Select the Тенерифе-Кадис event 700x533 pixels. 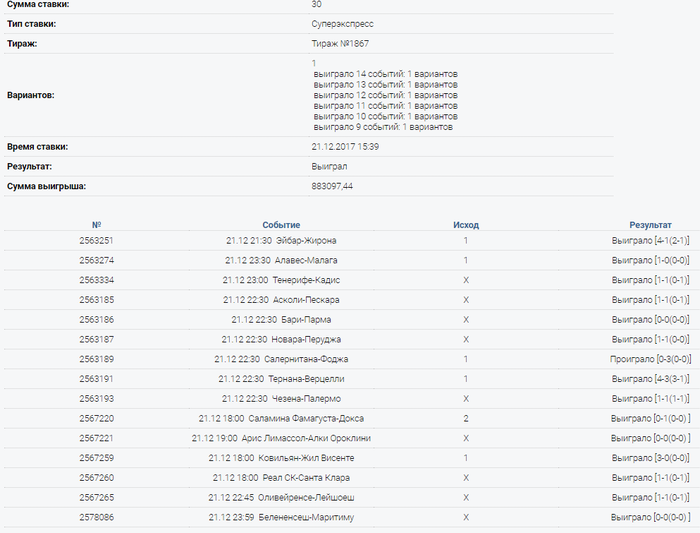coord(281,280)
